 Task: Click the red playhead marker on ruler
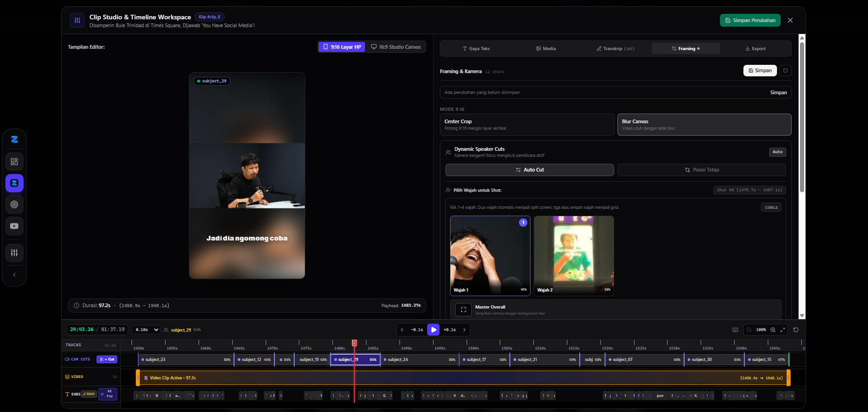point(354,343)
